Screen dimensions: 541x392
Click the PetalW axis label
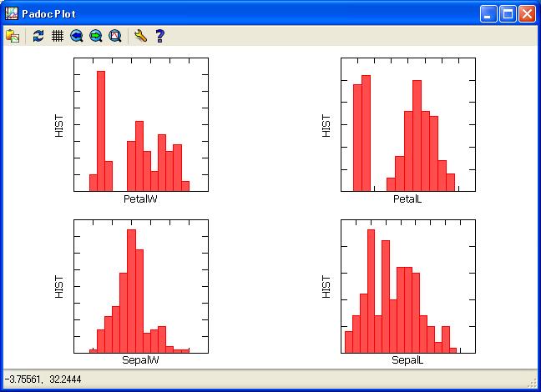click(x=140, y=199)
